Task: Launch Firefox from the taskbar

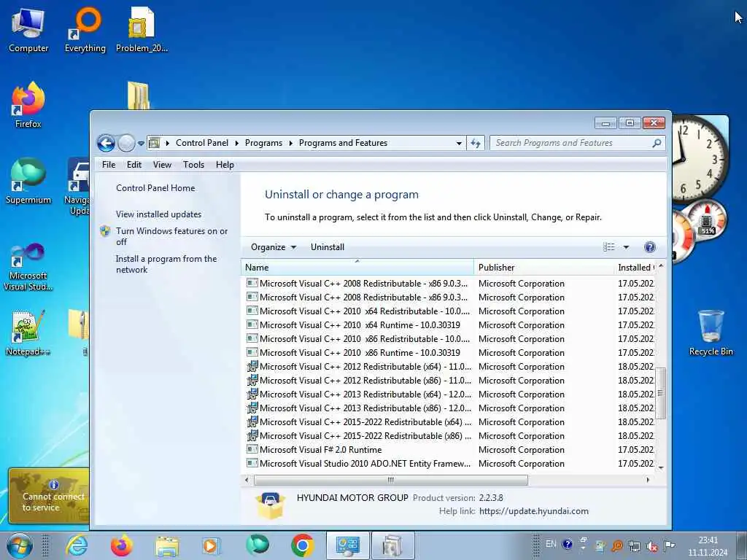Action: point(122,545)
